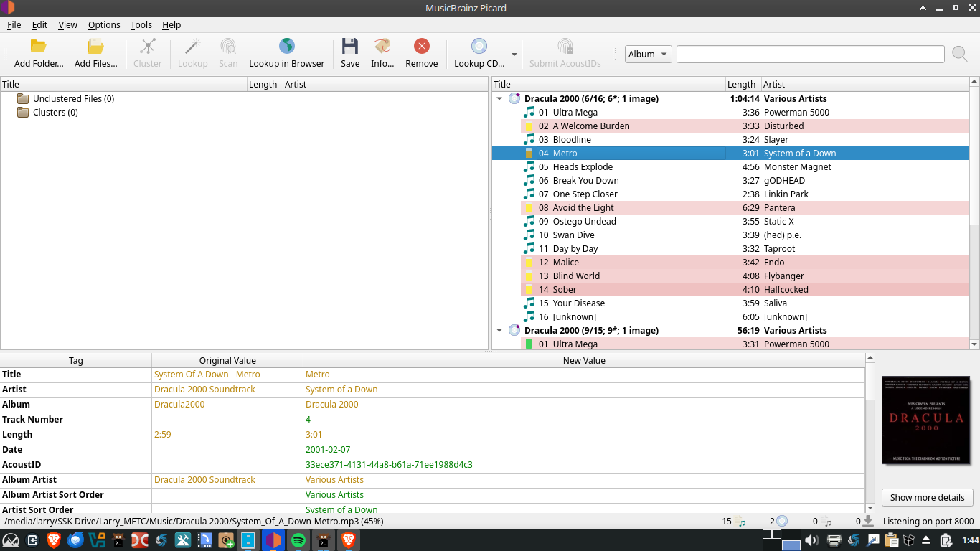Open the View menu
Screen dimensions: 980x551
coord(67,24)
